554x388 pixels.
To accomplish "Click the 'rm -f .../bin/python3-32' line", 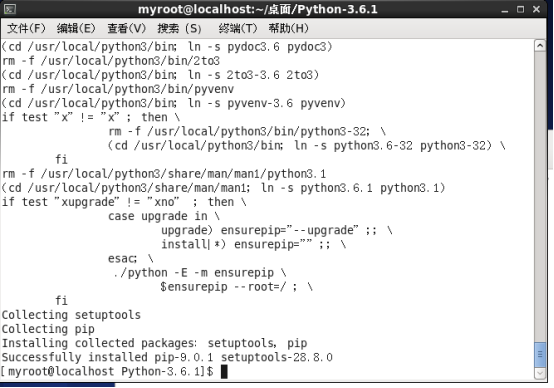I will click(x=247, y=131).
